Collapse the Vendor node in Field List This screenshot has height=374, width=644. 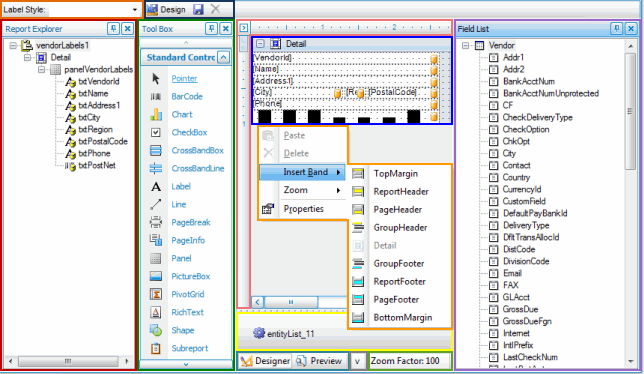click(465, 45)
